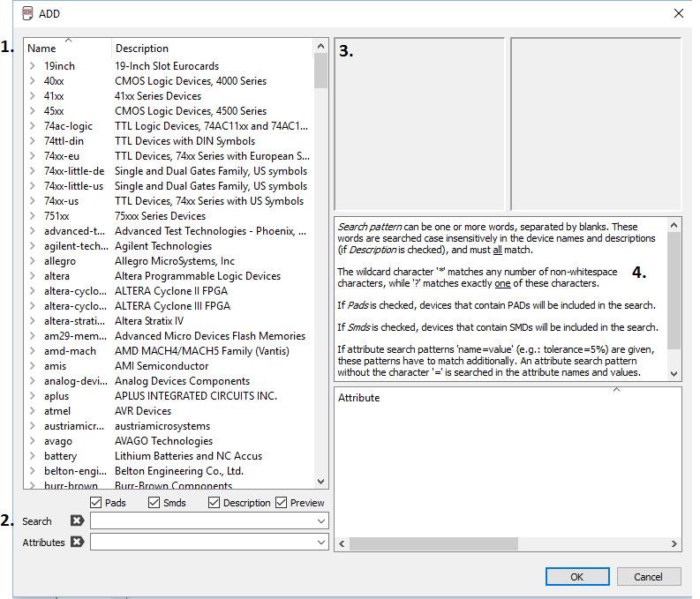The image size is (700, 599).
Task: Expand the amis library
Action: (x=32, y=366)
